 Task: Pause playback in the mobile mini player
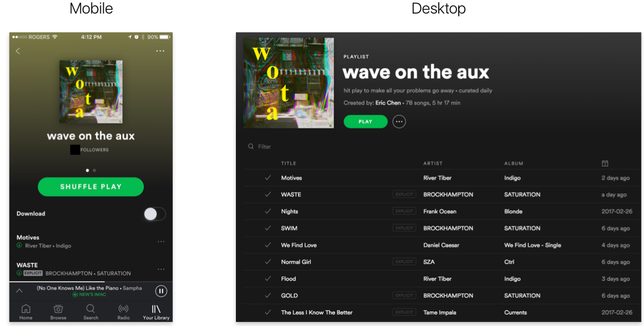click(161, 291)
